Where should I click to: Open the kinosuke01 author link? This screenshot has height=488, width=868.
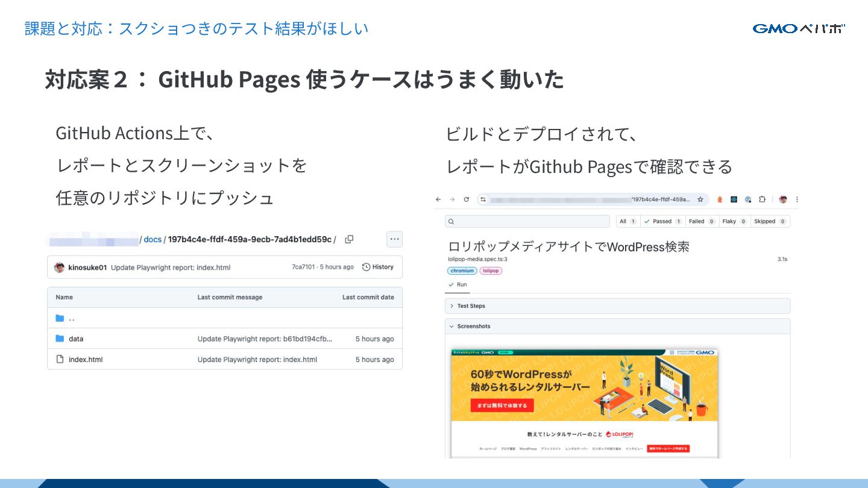[x=87, y=267]
